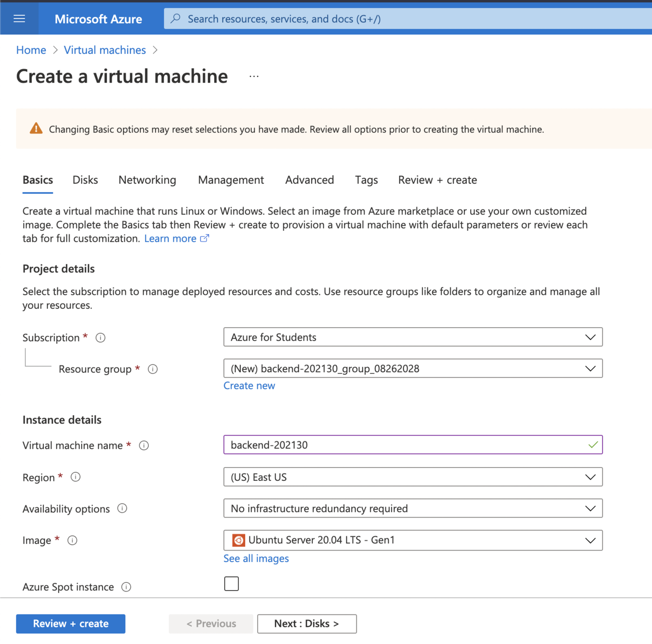The height and width of the screenshot is (644, 652).
Task: Enable the Azure Spot instance checkbox
Action: point(231,583)
